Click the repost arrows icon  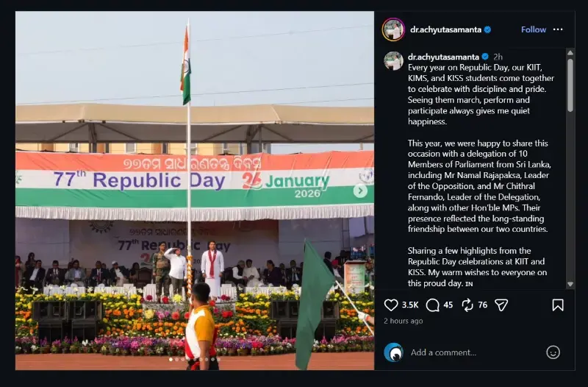[467, 305]
